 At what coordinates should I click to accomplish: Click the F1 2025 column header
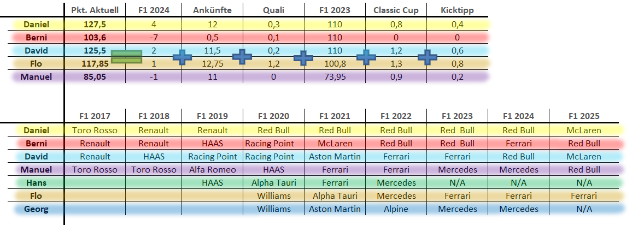584,116
